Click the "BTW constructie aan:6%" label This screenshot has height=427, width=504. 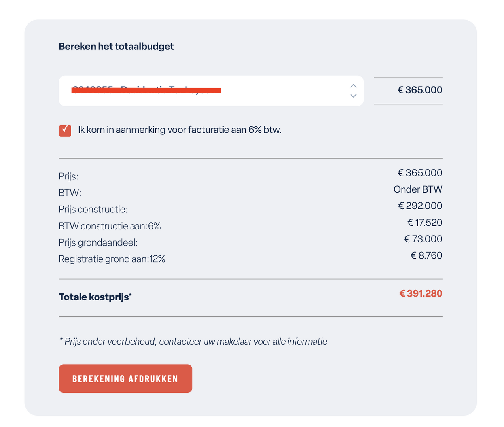[110, 226]
